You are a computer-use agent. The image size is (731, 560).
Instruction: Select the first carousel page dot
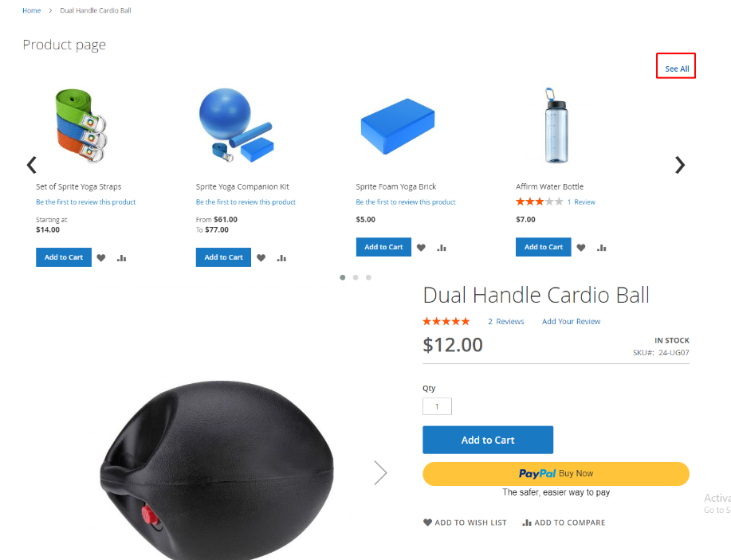(x=343, y=278)
